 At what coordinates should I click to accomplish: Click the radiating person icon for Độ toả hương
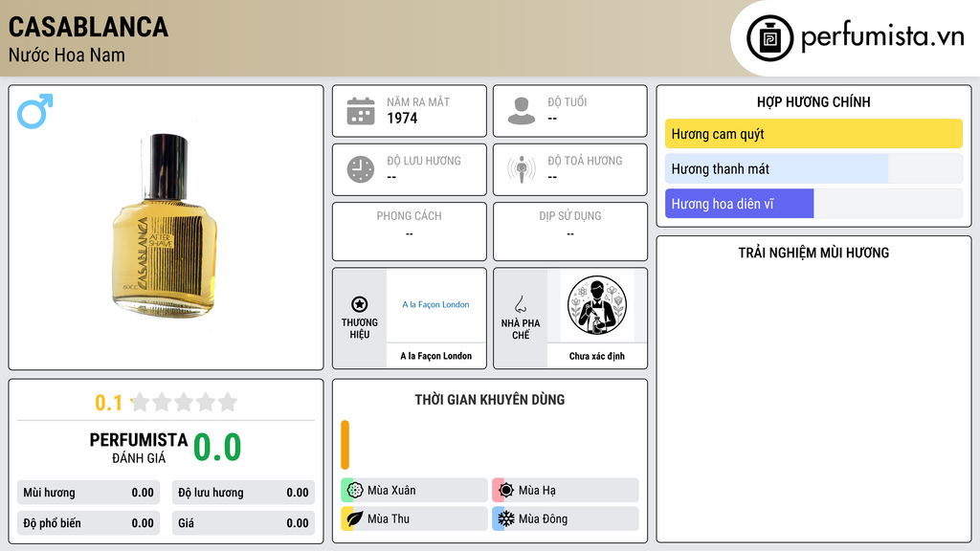(522, 169)
